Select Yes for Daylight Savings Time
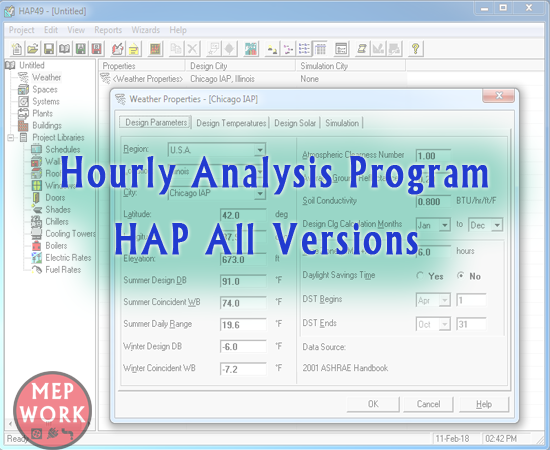The height and width of the screenshot is (450, 550). pos(420,275)
